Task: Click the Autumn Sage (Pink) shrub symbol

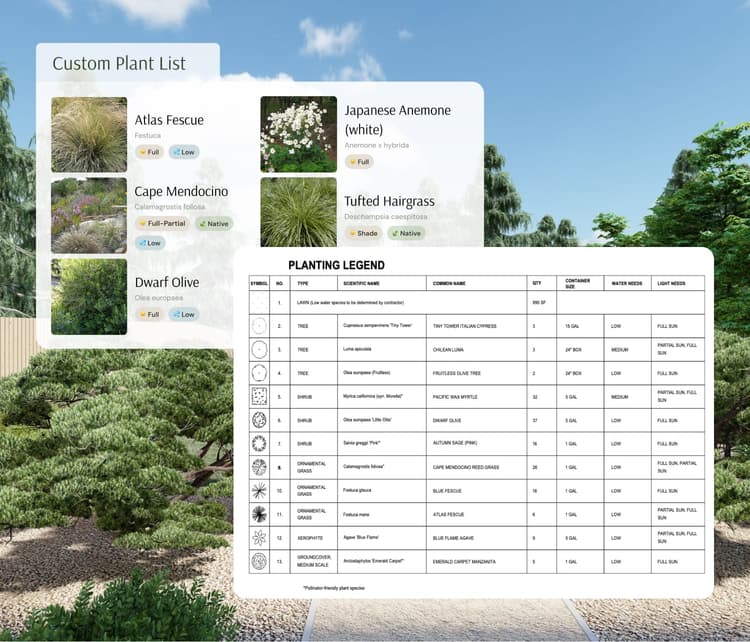Action: pos(259,443)
